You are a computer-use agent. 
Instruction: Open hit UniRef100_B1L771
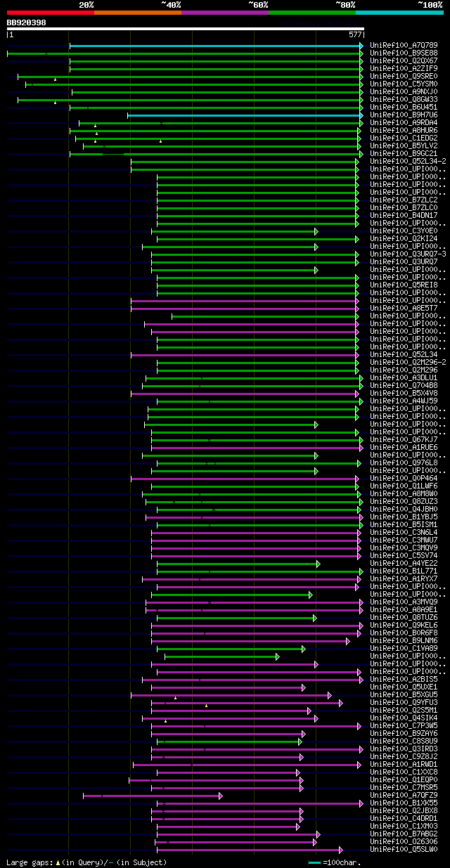(x=404, y=571)
